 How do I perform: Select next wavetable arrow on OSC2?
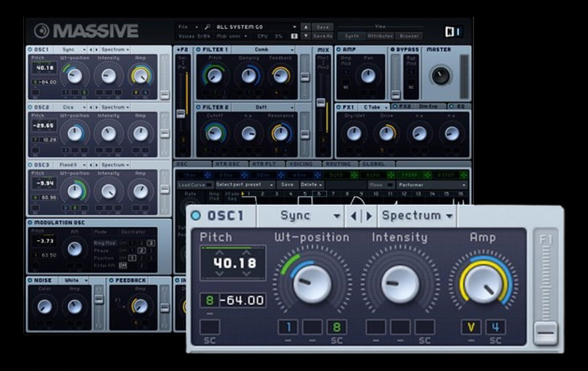(96, 107)
